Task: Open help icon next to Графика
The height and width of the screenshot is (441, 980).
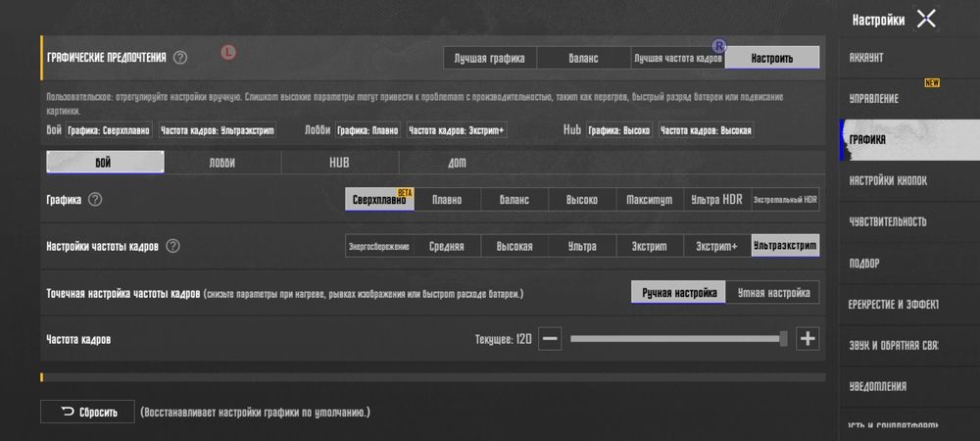Action: (x=95, y=200)
